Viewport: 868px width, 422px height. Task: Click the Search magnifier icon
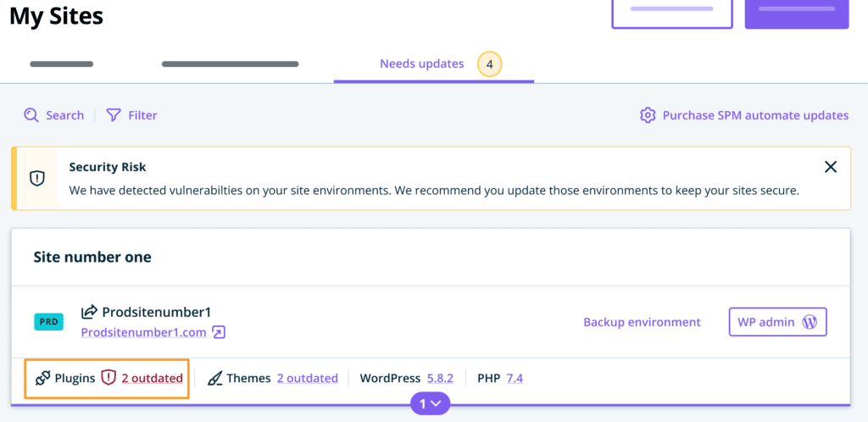coord(31,115)
